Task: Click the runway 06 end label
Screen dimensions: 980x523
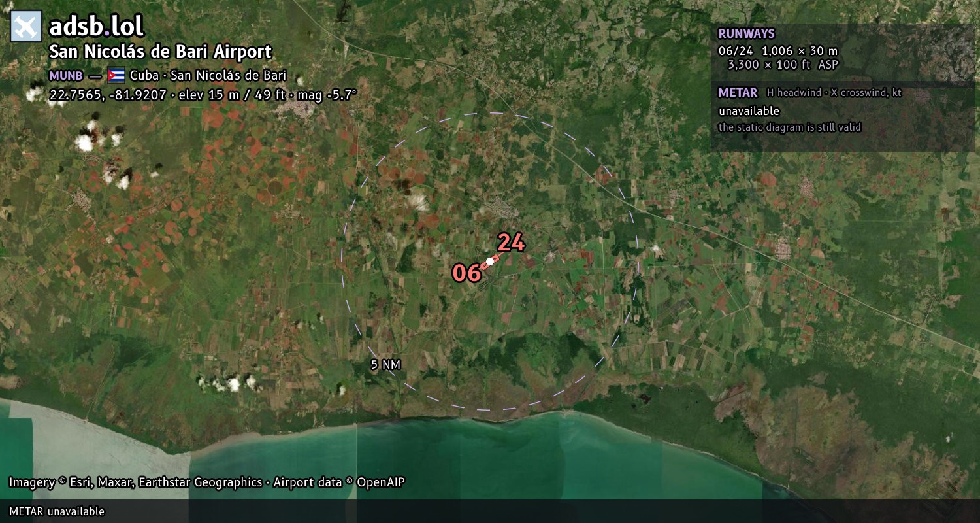Action: [x=466, y=273]
